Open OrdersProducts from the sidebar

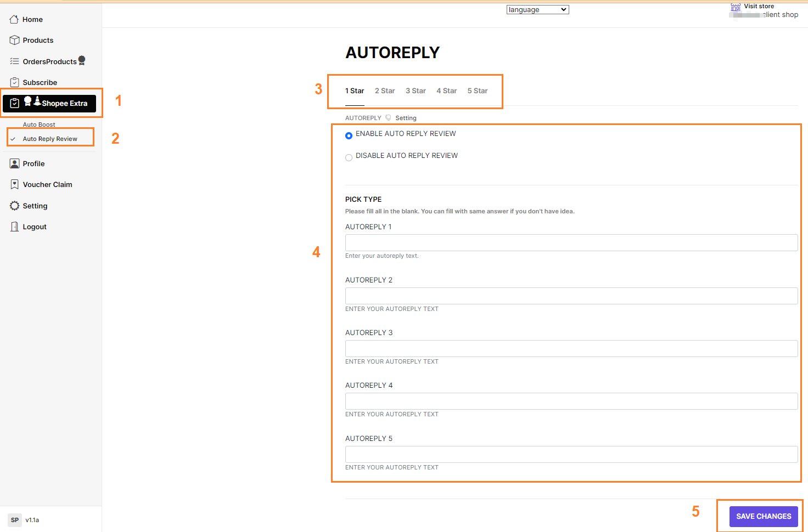49,61
